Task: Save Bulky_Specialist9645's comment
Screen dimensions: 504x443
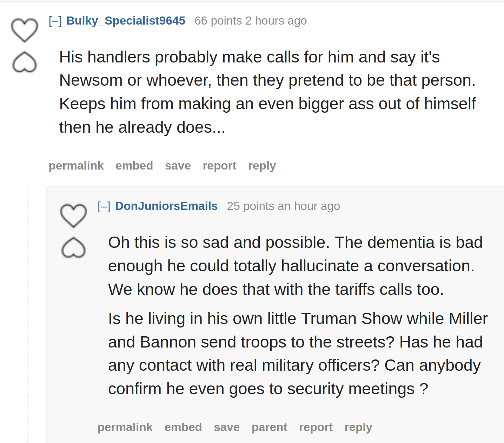Action: pyautogui.click(x=178, y=166)
